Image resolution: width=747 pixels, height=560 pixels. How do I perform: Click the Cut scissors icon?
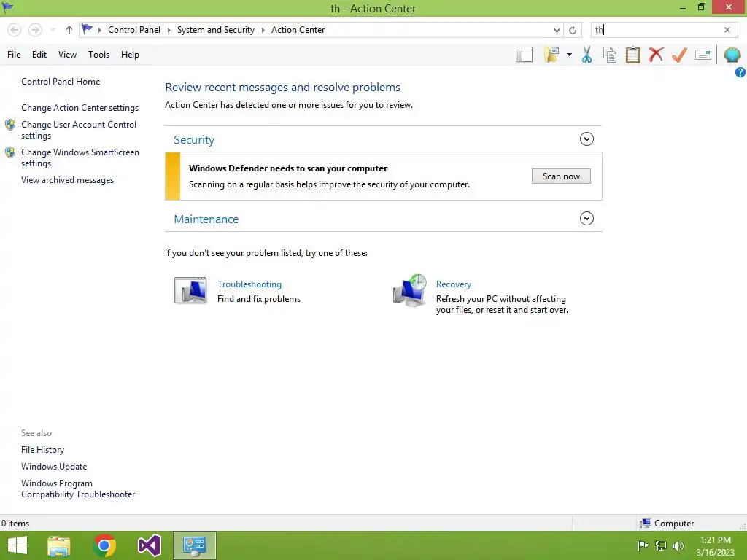pyautogui.click(x=587, y=55)
